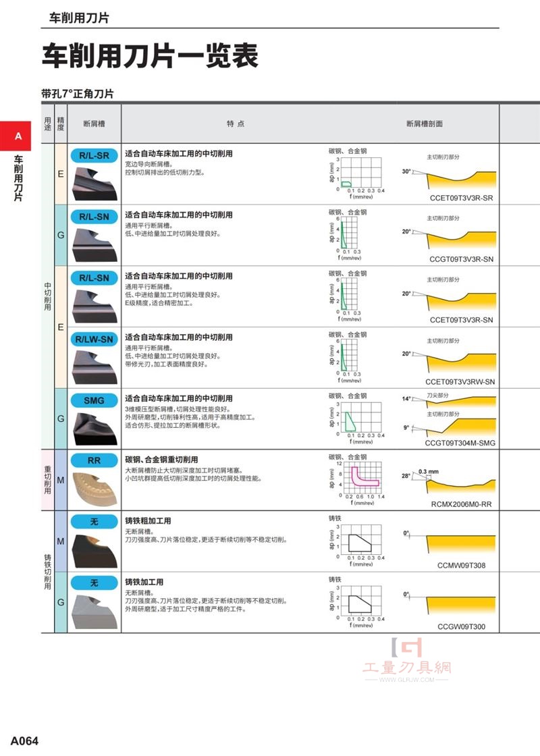Click the '用途' column header

48,124
